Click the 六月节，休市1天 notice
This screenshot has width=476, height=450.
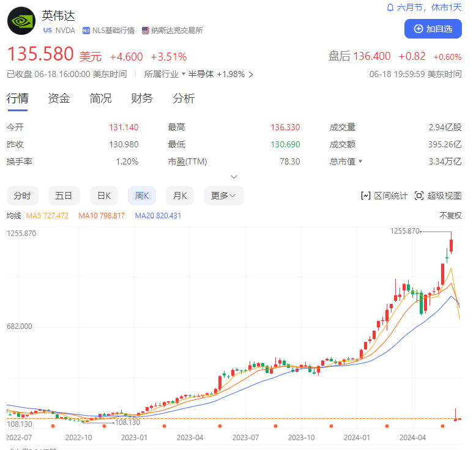click(430, 7)
